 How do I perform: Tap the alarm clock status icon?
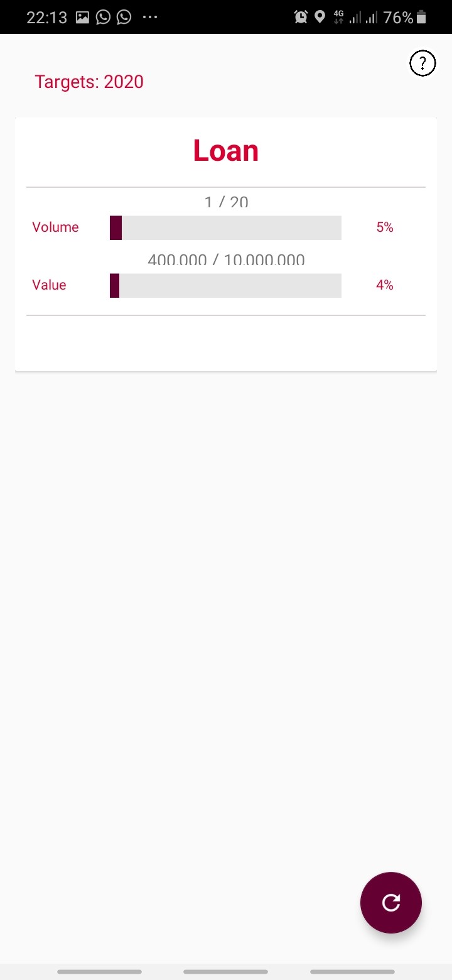[x=301, y=17]
